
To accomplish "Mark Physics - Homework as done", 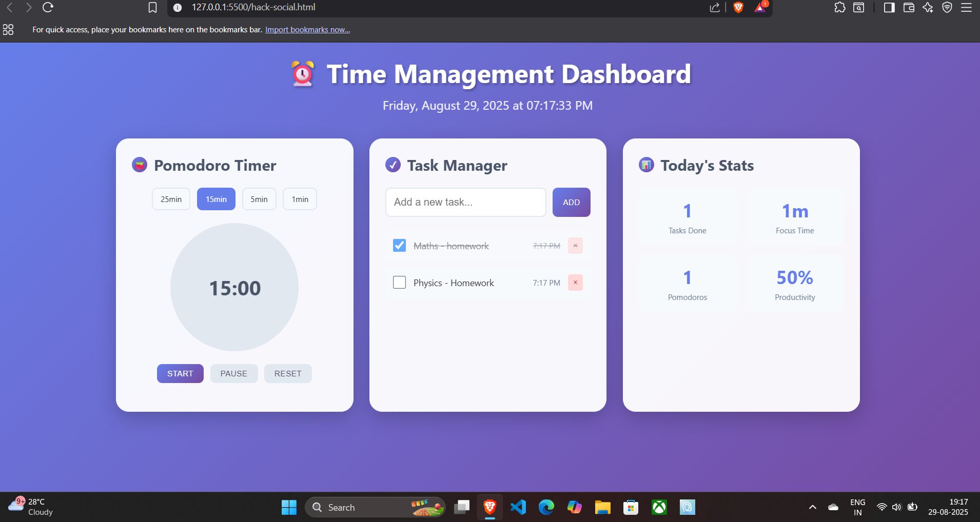I will 400,282.
